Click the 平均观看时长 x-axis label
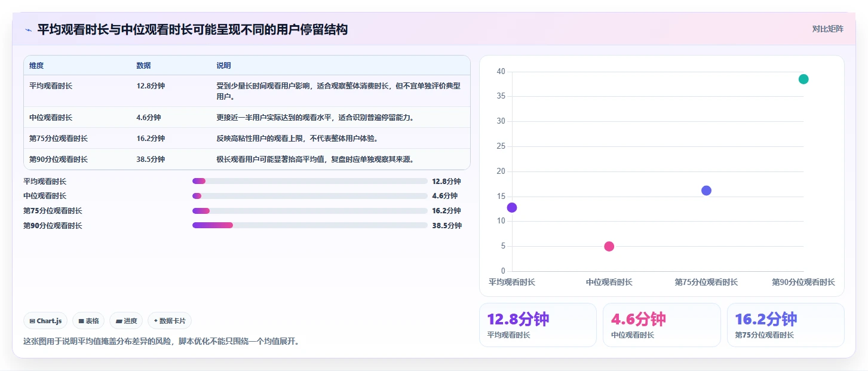The height and width of the screenshot is (371, 868). [512, 282]
